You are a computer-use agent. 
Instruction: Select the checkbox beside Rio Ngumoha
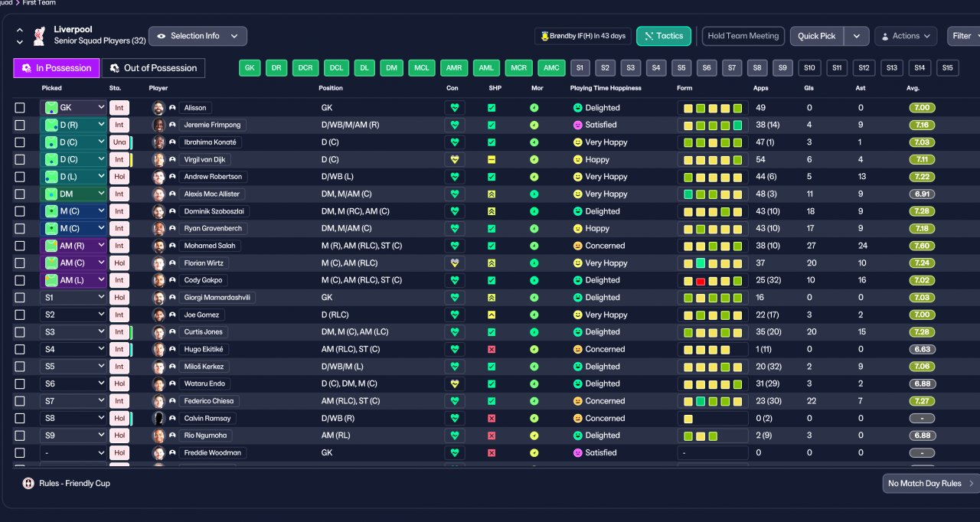pos(20,436)
